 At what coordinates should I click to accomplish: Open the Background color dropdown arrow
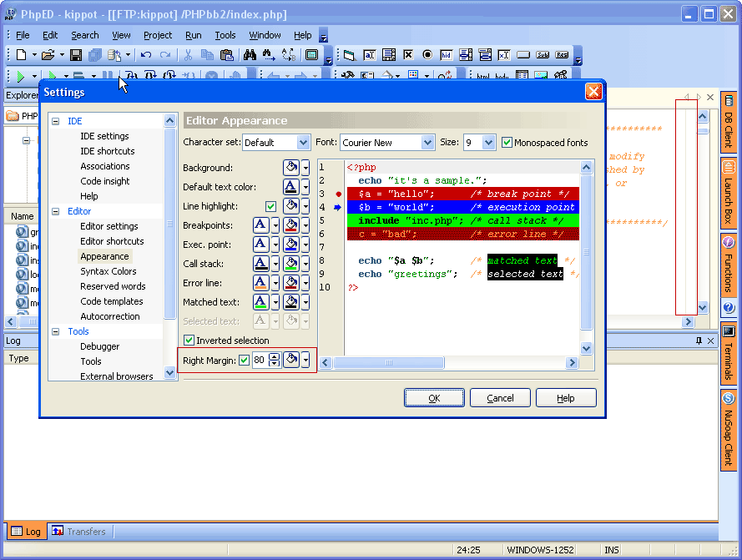pyautogui.click(x=305, y=168)
